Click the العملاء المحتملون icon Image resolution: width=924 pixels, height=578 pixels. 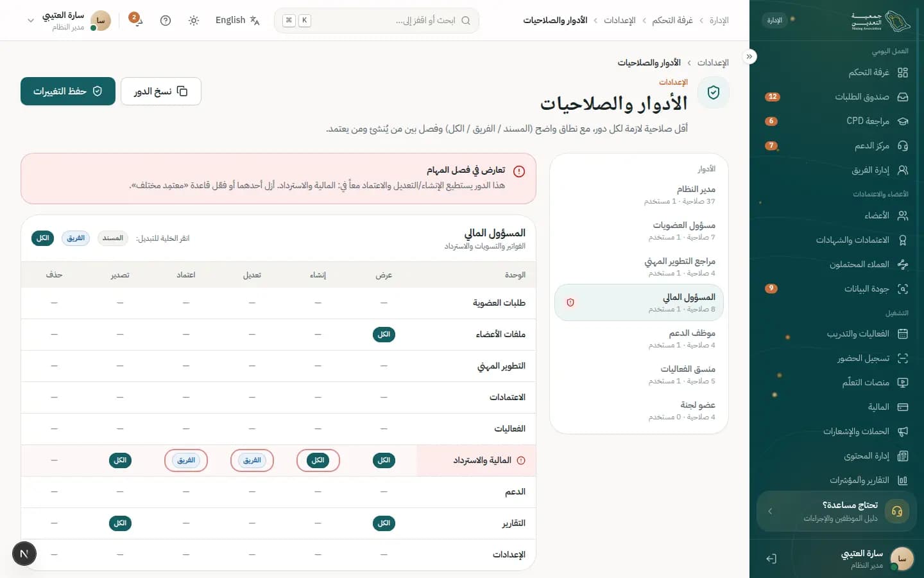903,265
